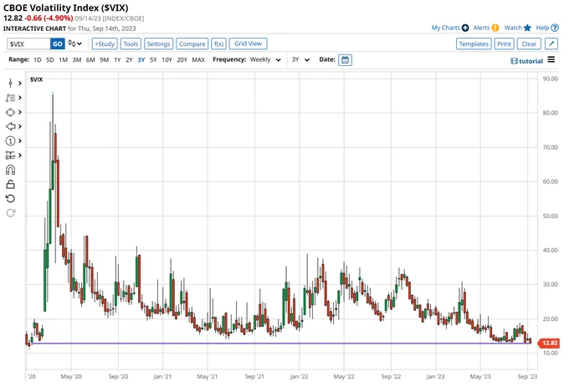Viewport: 569px width, 392px height.
Task: Open the tutorial video link
Action: pos(527,61)
